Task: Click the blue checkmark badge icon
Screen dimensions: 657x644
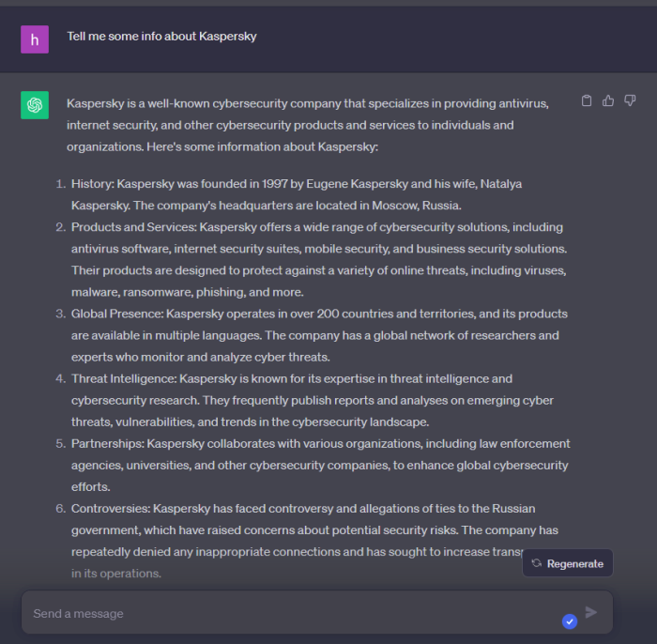Action: (569, 621)
